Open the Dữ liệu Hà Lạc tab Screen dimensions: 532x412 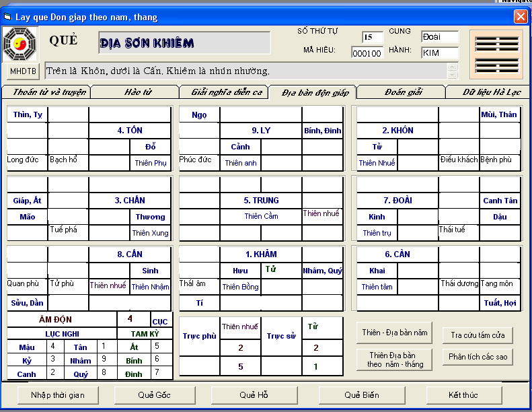pyautogui.click(x=492, y=92)
